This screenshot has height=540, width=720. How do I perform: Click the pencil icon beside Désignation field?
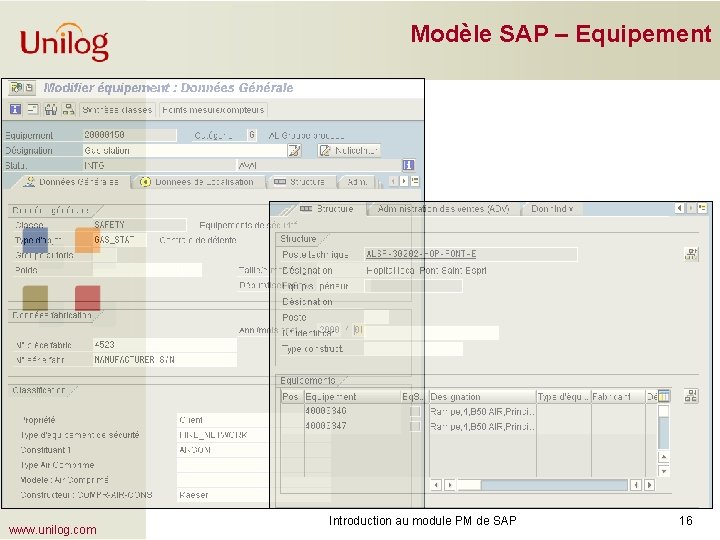point(294,150)
